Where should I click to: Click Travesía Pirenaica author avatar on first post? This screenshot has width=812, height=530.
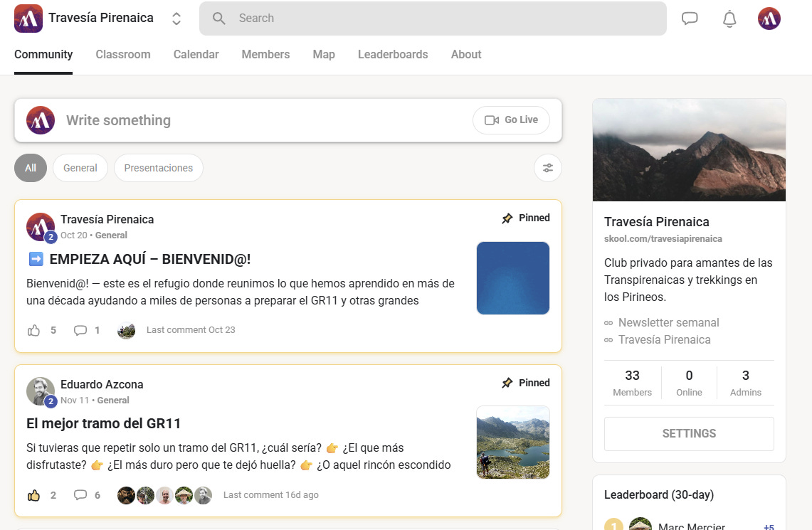41,227
